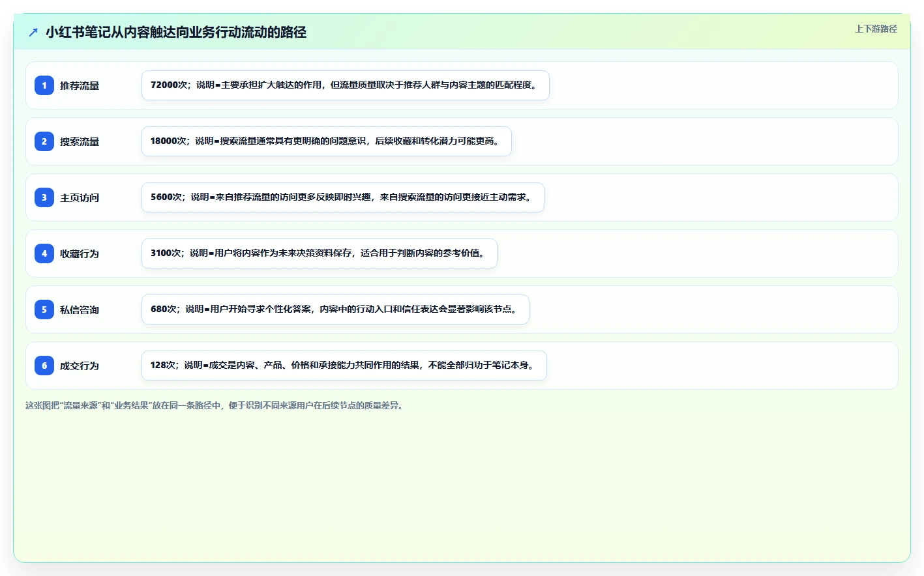This screenshot has width=924, height=576.
Task: Select the 搜索流量 step label
Action: pos(80,141)
